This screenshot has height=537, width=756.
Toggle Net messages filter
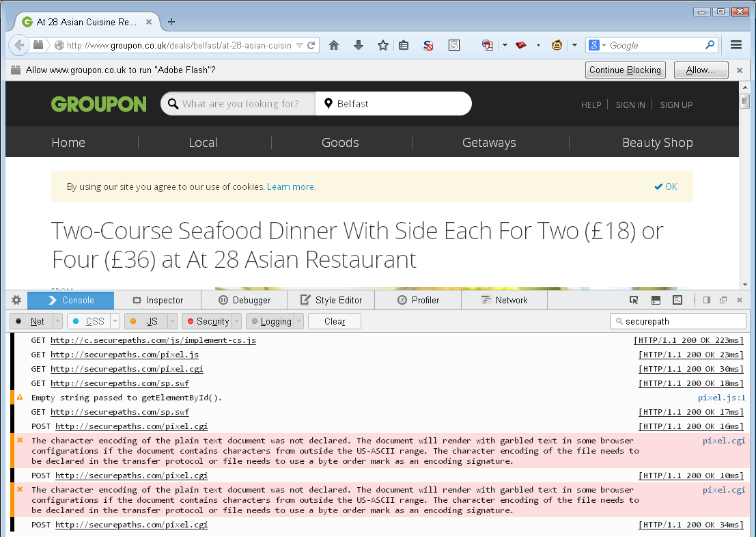31,321
